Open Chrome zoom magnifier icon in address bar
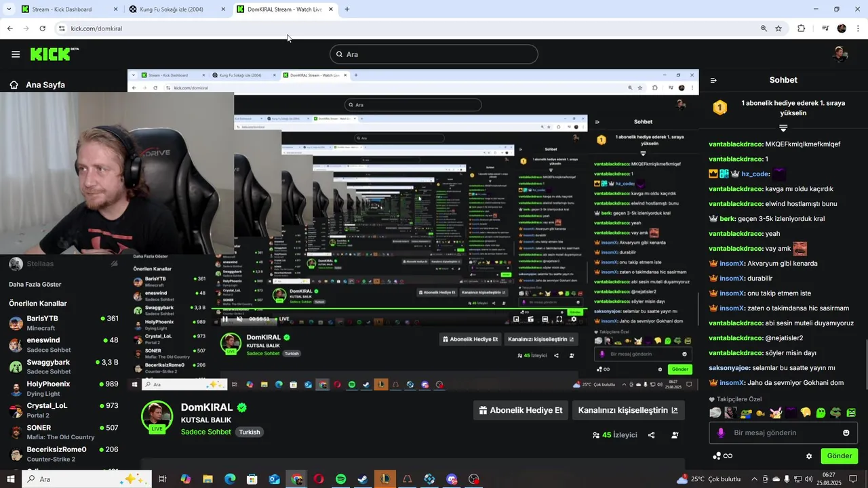The image size is (868, 488). click(764, 28)
